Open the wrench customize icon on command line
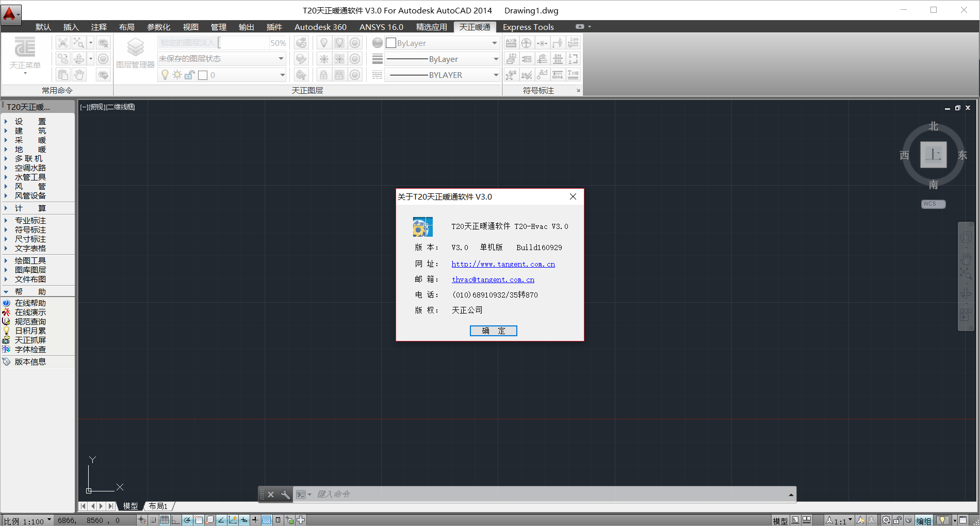Viewport: 980px width, 526px height. tap(285, 495)
